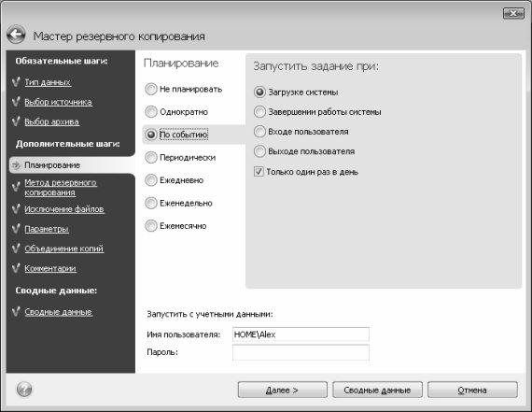Choose Периодически scheduling option
This screenshot has height=412, width=532.
(151, 157)
